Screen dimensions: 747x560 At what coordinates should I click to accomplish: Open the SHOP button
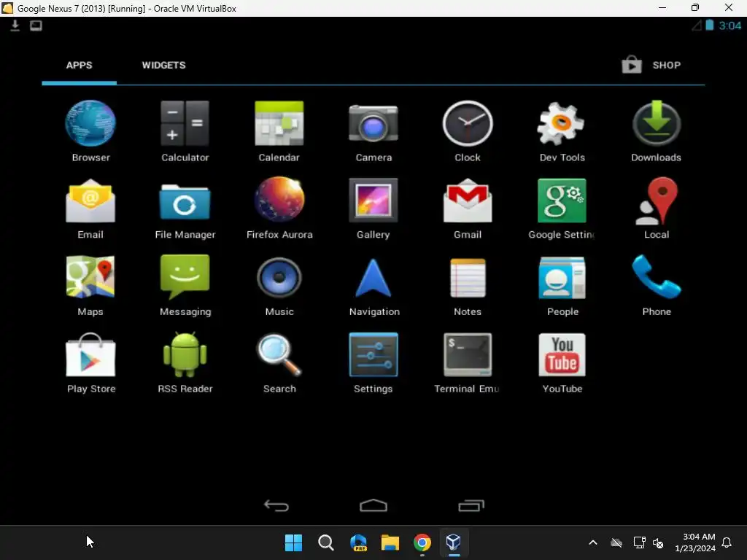(x=651, y=65)
